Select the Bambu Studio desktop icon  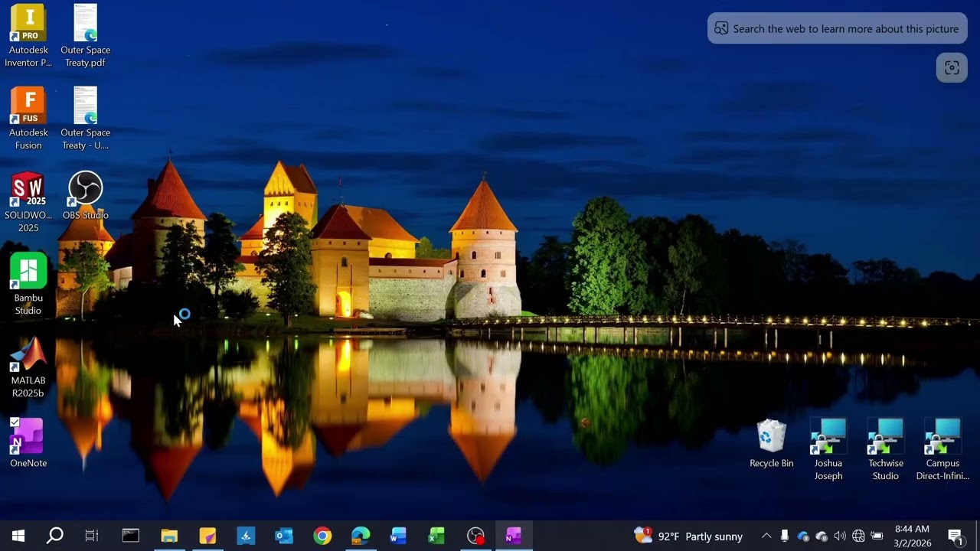coord(28,284)
